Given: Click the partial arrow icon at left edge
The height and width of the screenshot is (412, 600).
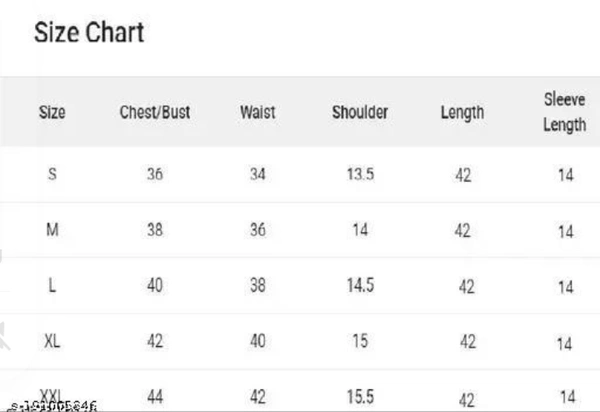Looking at the screenshot, I should pyautogui.click(x=4, y=336).
